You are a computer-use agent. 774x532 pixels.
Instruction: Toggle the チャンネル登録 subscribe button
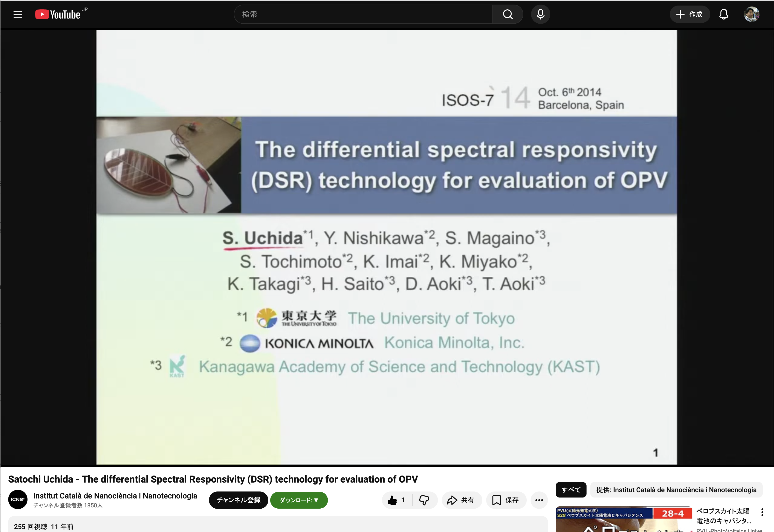(x=238, y=500)
